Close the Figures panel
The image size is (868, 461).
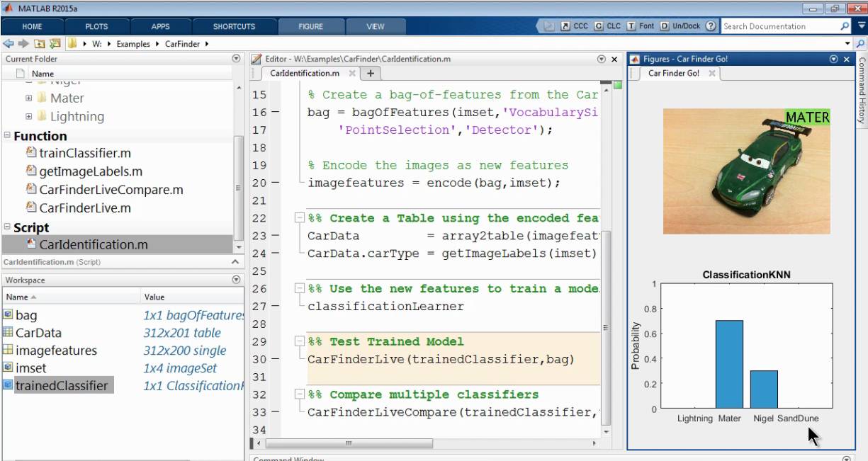point(847,59)
